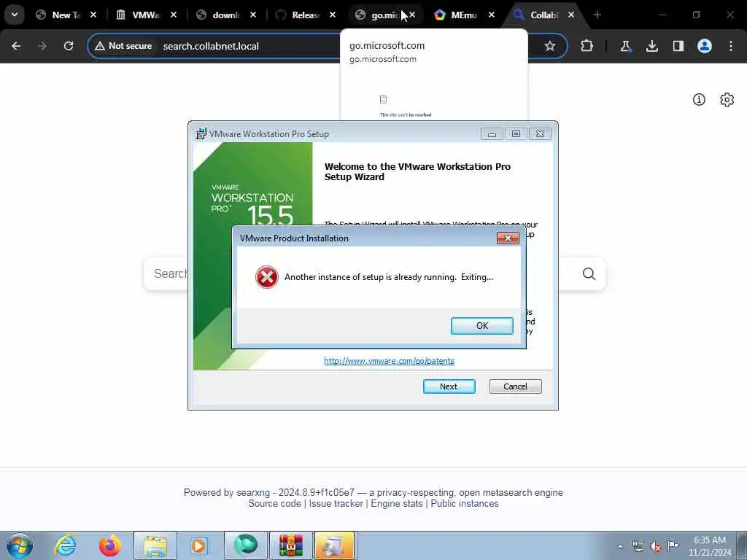Screen dimensions: 747x560
Task: Click the address bar showing search.collabnet.local
Action: pyautogui.click(x=211, y=46)
